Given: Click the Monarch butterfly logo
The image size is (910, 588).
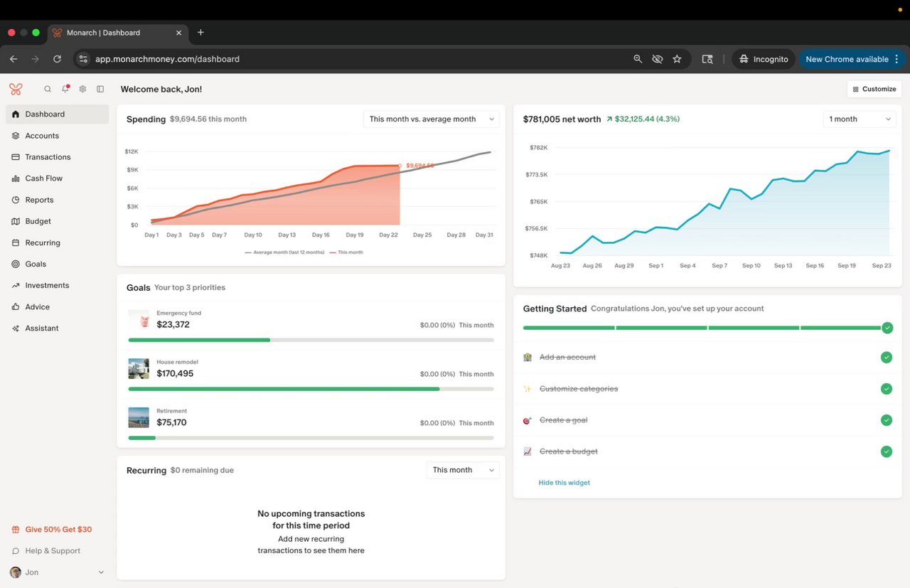Looking at the screenshot, I should coord(16,89).
